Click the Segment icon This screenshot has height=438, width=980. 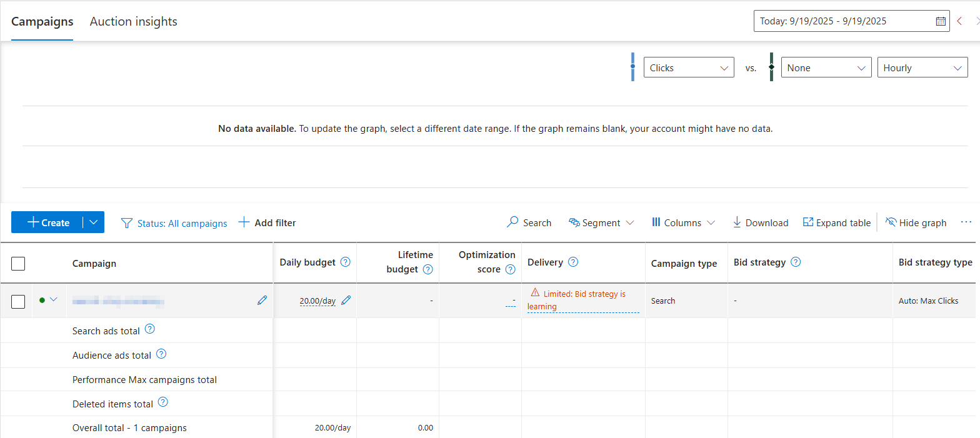pos(574,222)
